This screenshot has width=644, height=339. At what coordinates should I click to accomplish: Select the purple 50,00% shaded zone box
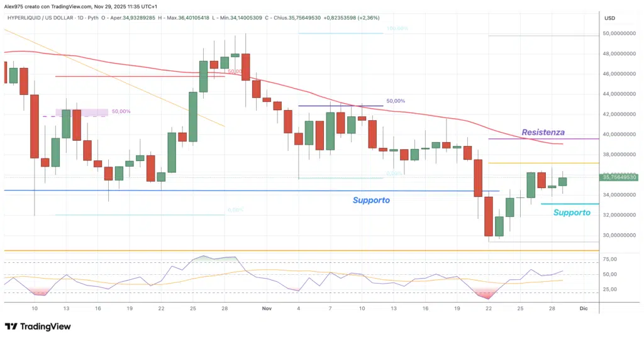click(82, 113)
